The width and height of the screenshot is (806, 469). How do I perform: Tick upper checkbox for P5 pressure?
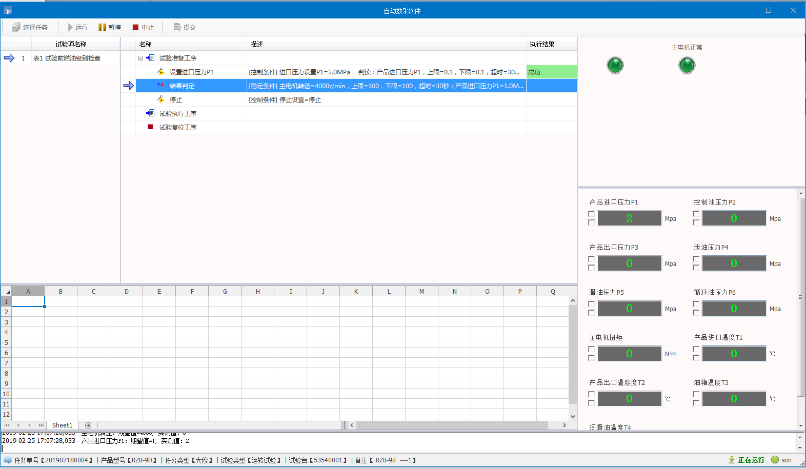pos(591,304)
